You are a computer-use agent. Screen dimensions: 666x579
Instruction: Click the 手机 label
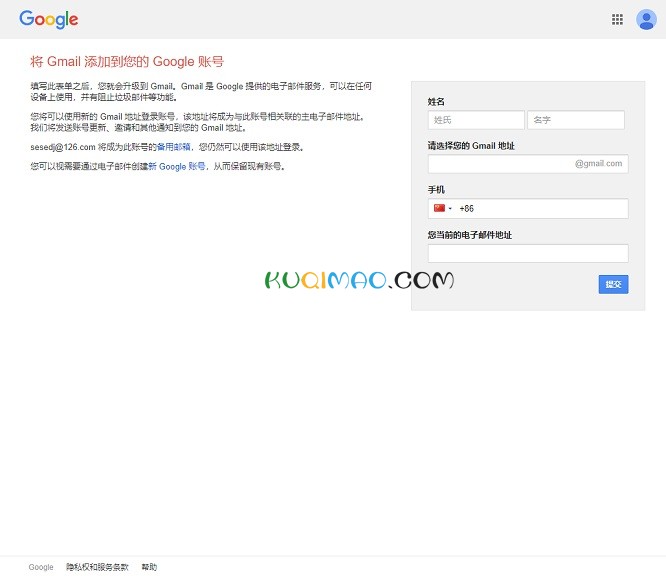[x=436, y=189]
